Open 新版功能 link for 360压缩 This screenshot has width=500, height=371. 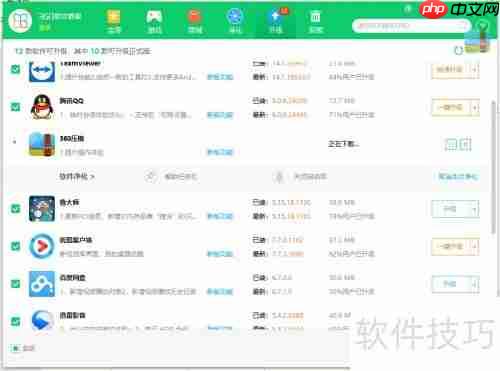[x=220, y=152]
